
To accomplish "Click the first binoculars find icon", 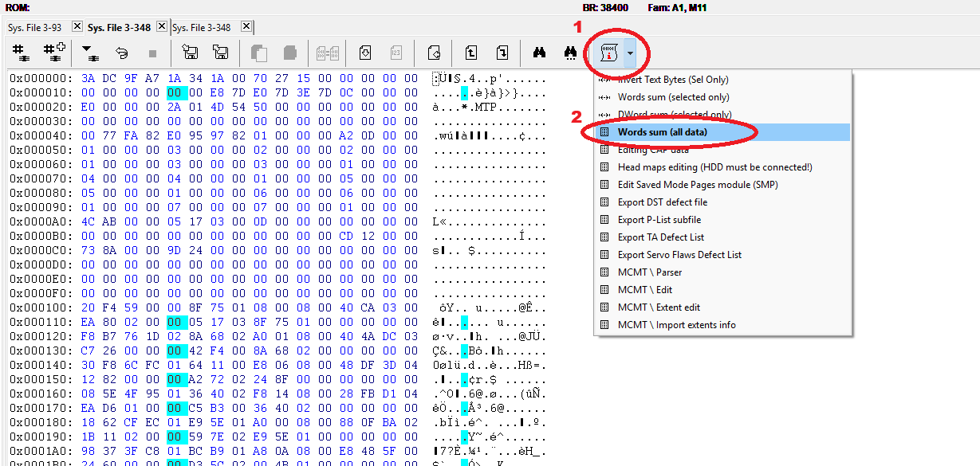I will [x=540, y=53].
